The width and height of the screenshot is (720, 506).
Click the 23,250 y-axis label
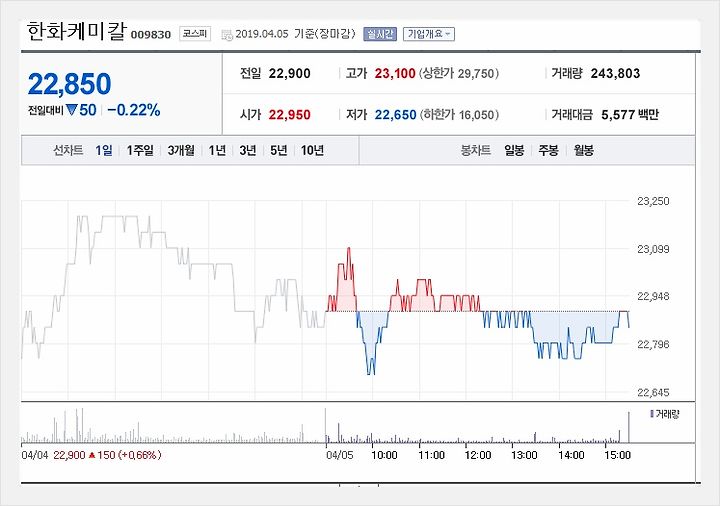click(x=653, y=201)
